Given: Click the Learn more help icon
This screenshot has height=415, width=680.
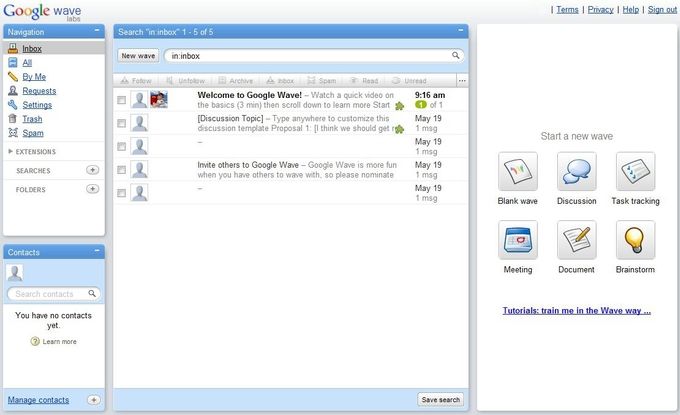Looking at the screenshot, I should [35, 341].
